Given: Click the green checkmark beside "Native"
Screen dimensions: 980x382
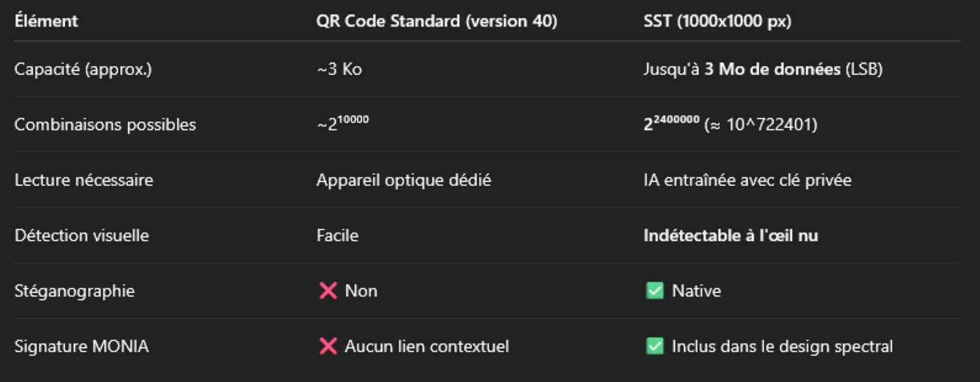Looking at the screenshot, I should pos(654,291).
